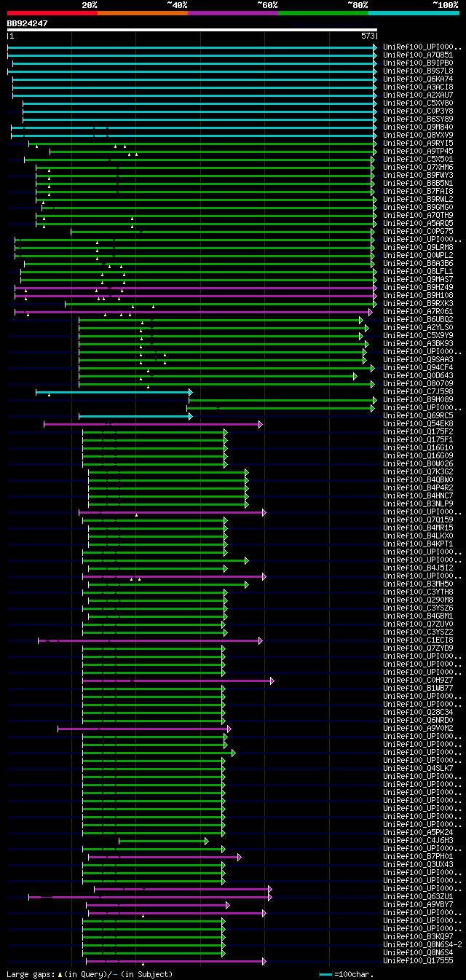The image size is (466, 980).
Task: Select hit label UniRef100_A2XAU7
Action: tap(418, 95)
